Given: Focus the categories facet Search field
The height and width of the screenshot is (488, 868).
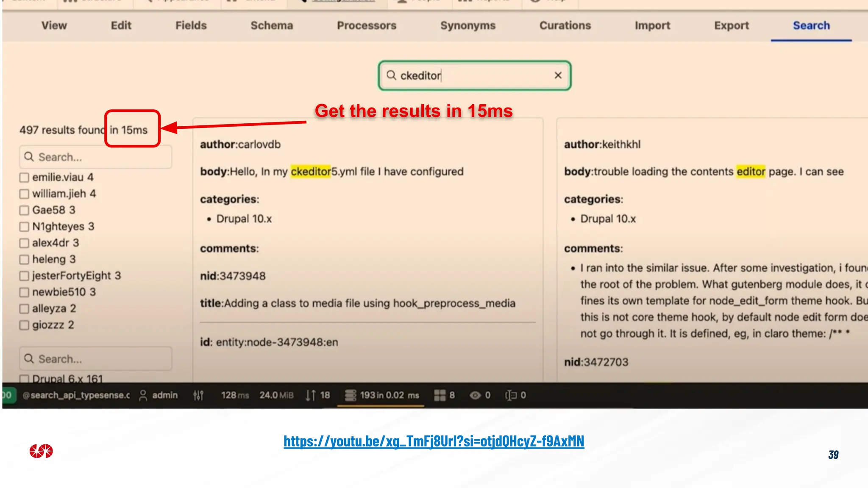Looking at the screenshot, I should coord(95,359).
